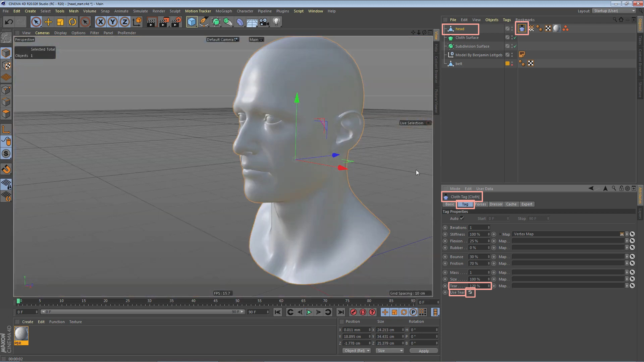Image resolution: width=644 pixels, height=362 pixels.
Task: Toggle the Auto checkbox
Action: pyautogui.click(x=462, y=218)
